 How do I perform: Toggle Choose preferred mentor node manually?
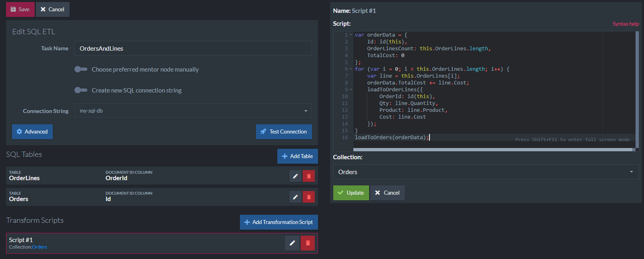(x=81, y=69)
